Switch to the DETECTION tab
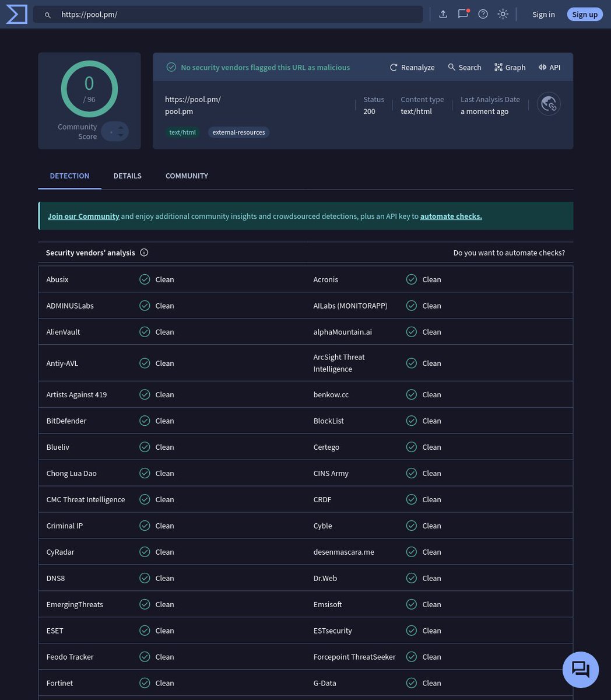 (x=69, y=176)
